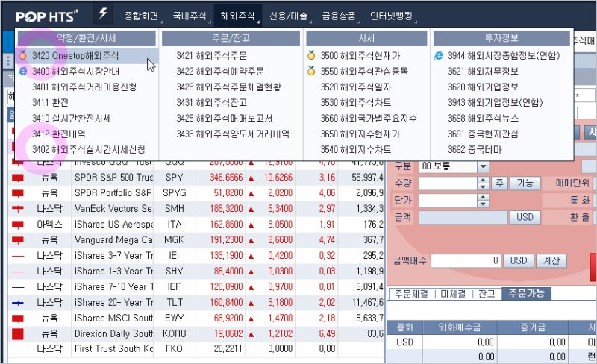Click the medal icon beside 3500 해외주식현재가

311,56
